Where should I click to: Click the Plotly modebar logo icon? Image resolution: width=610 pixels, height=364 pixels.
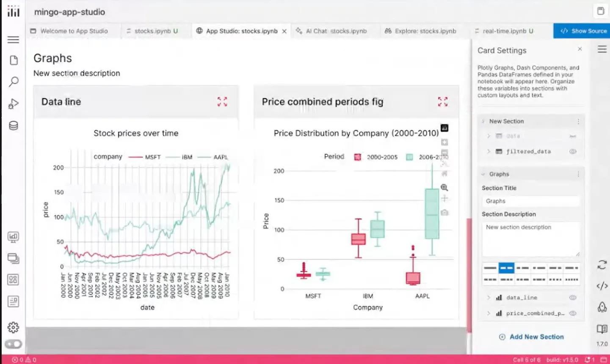click(x=444, y=128)
